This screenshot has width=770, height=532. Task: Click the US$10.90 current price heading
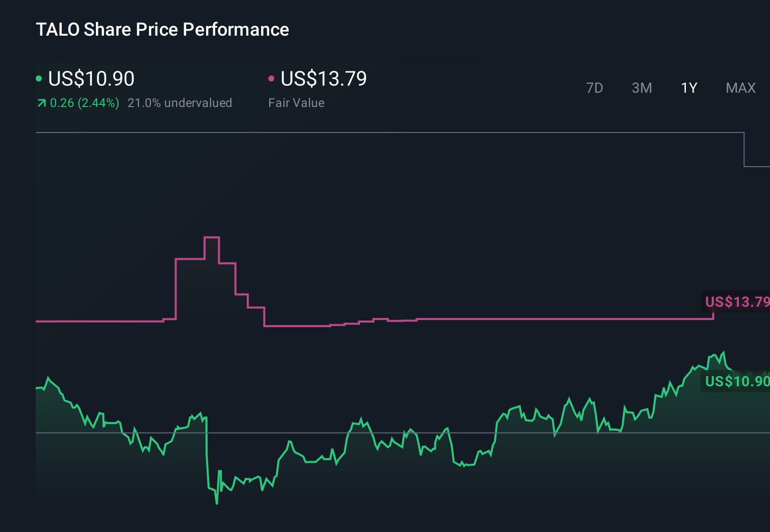pyautogui.click(x=91, y=78)
